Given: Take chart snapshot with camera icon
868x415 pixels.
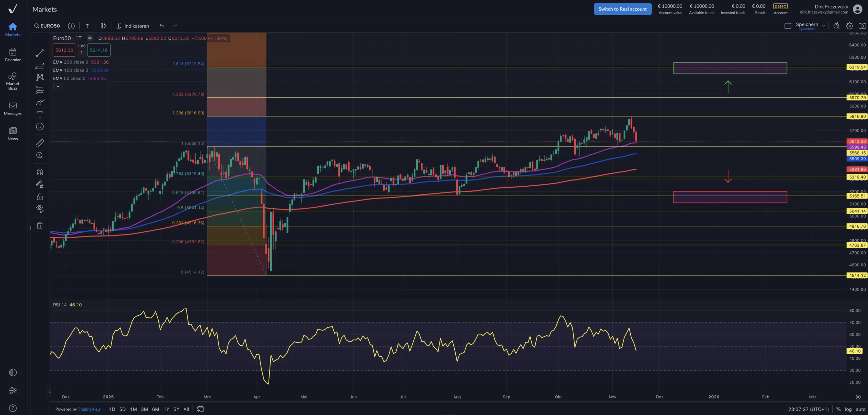Looking at the screenshot, I should point(862,26).
